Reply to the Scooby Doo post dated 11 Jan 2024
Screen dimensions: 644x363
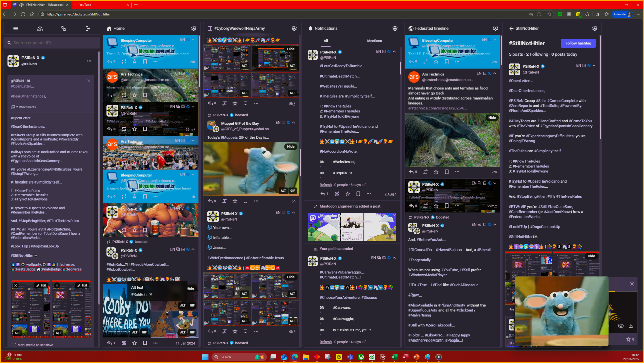(110, 343)
